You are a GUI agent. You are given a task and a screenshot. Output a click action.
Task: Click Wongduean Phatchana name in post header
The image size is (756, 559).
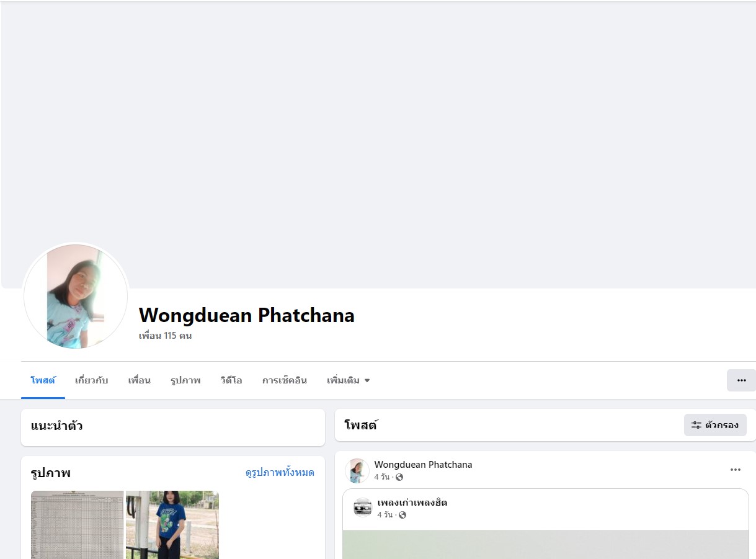tap(423, 465)
